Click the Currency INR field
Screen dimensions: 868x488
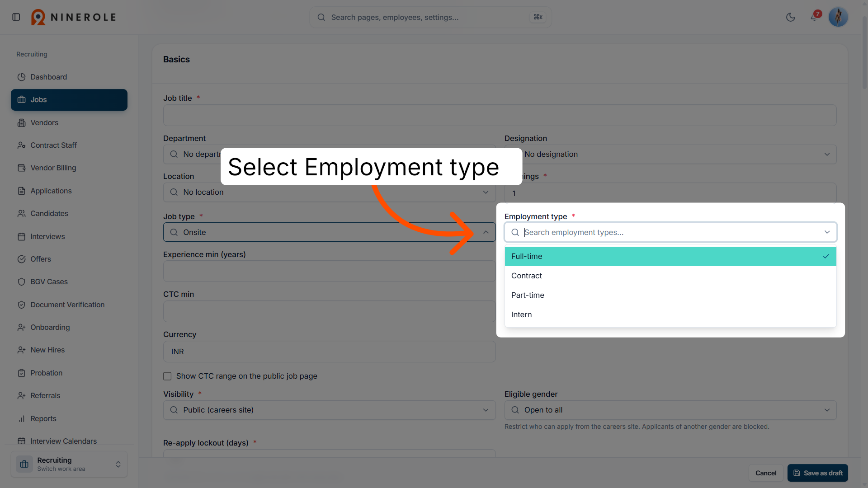[329, 352]
